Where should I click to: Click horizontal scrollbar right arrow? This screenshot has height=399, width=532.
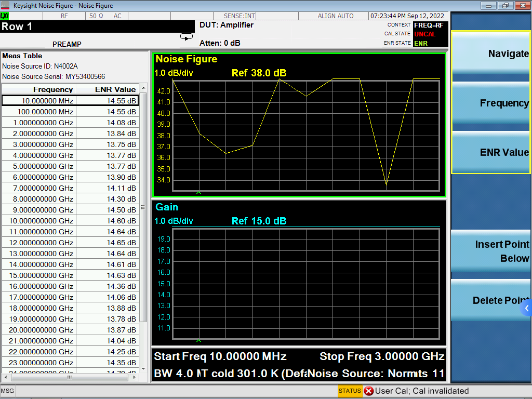135,377
